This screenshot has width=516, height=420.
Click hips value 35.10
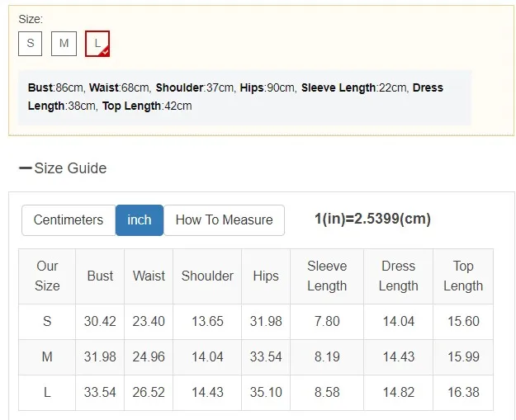tap(266, 393)
